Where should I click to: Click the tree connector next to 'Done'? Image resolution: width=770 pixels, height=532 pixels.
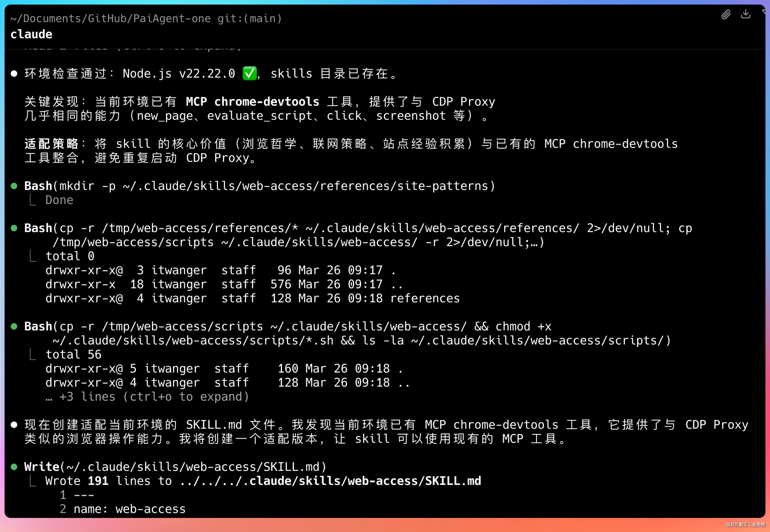point(33,200)
